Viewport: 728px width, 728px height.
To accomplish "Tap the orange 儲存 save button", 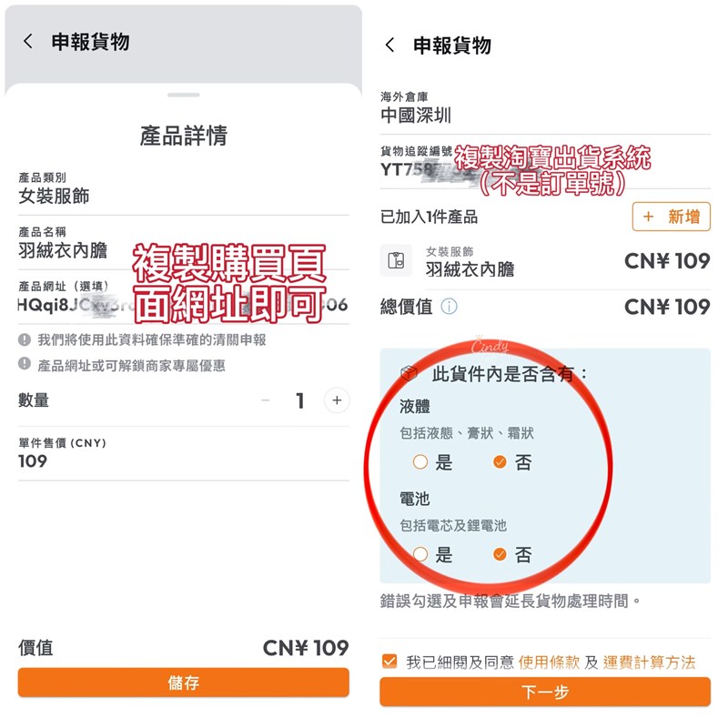I will tap(184, 682).
